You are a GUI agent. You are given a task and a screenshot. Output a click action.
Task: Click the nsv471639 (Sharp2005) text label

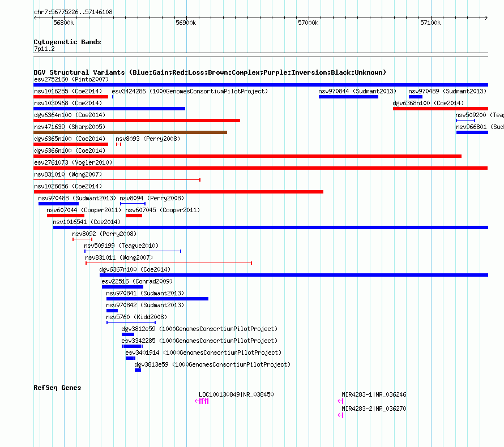click(70, 127)
